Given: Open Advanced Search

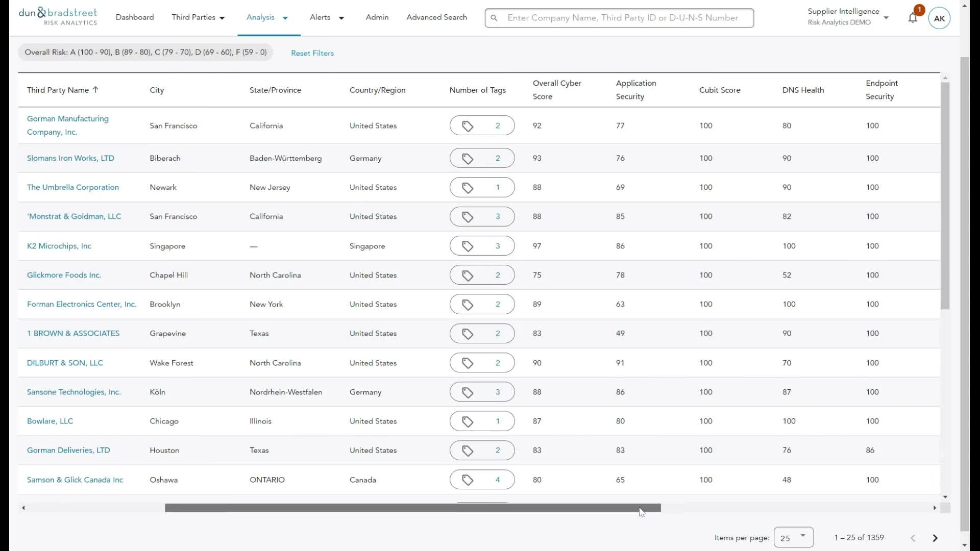Looking at the screenshot, I should coord(437,17).
